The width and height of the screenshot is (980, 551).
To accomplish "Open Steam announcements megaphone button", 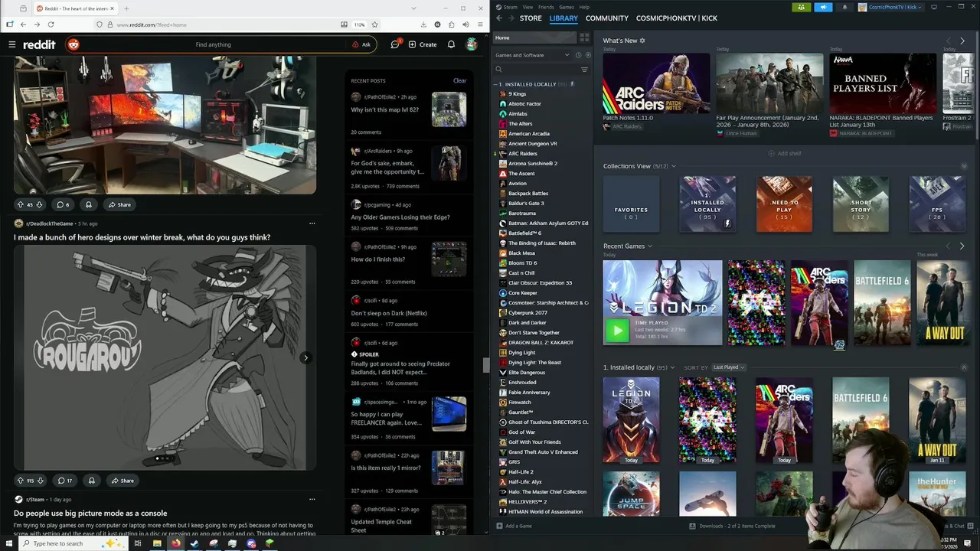I will 823,7.
